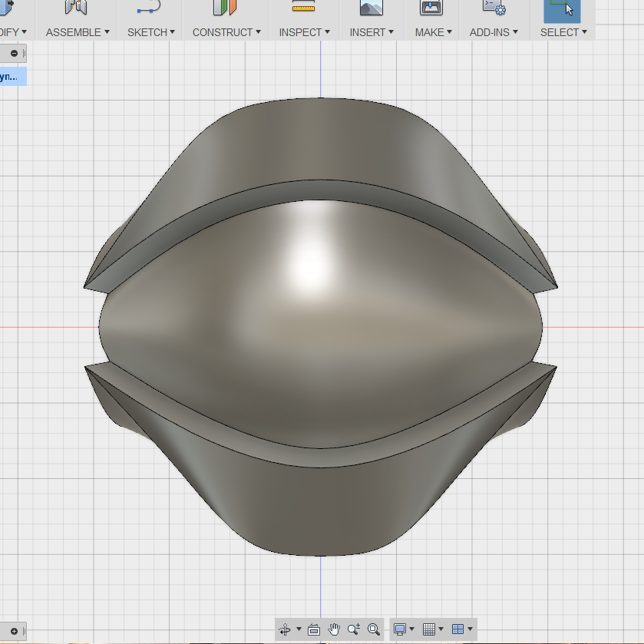Open the Display Settings dropdown arrow
The width and height of the screenshot is (644, 644).
[x=411, y=629]
